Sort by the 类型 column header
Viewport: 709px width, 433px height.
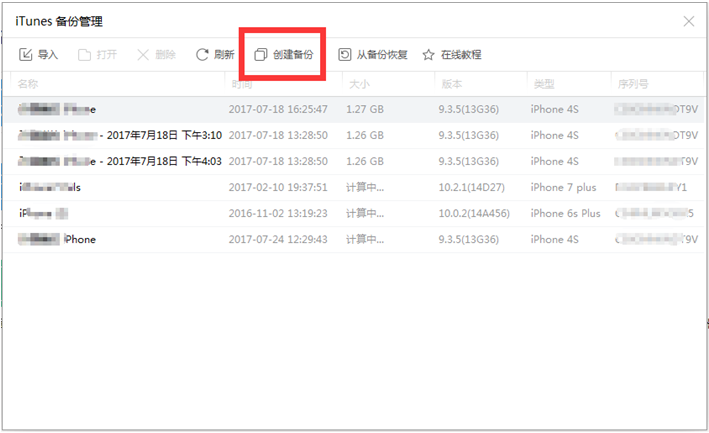click(544, 84)
